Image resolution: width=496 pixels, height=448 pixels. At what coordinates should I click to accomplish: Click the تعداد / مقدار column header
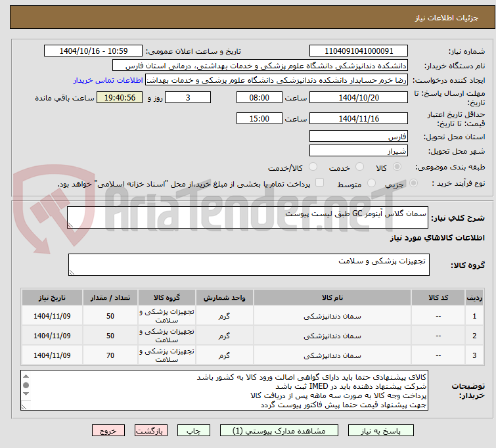point(110,298)
